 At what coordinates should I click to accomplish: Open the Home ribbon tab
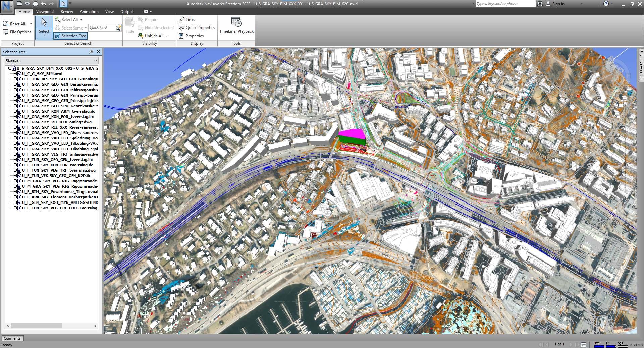[24, 12]
